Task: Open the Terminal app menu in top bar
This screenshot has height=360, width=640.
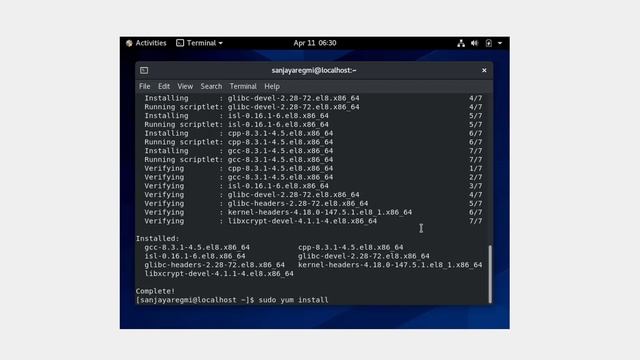Action: pos(200,43)
